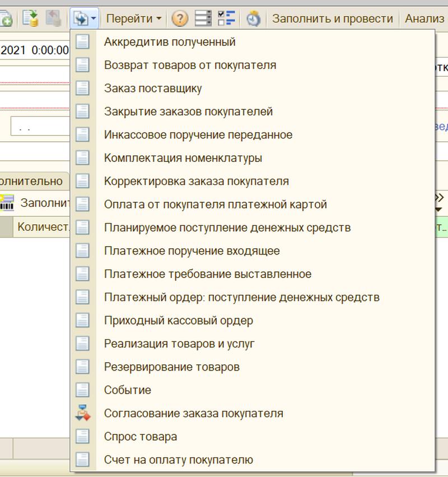Click the icon next to Планируемое поступление
448x477 pixels.
pos(82,228)
